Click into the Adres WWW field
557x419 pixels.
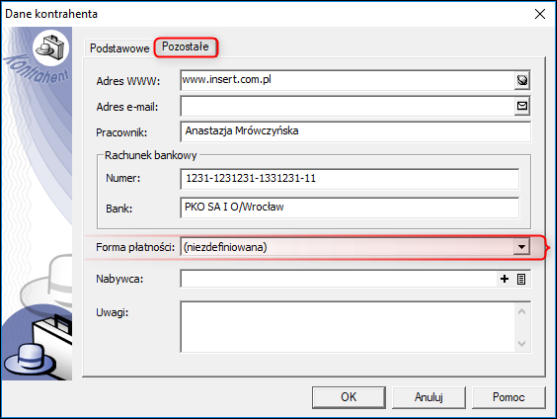point(347,80)
